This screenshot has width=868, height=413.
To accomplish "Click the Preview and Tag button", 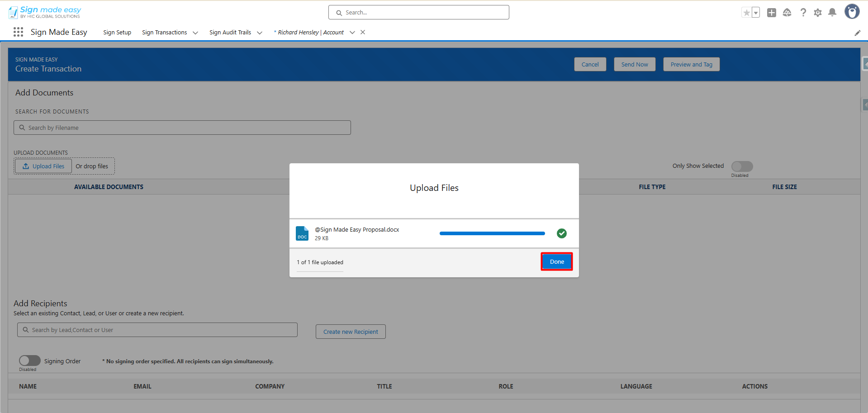I will coord(692,64).
